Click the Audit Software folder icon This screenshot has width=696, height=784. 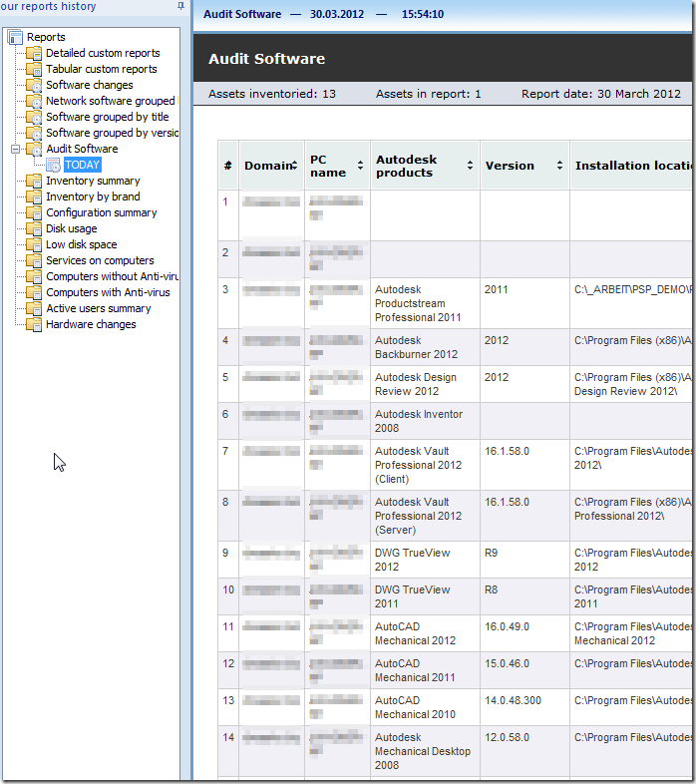(34, 149)
